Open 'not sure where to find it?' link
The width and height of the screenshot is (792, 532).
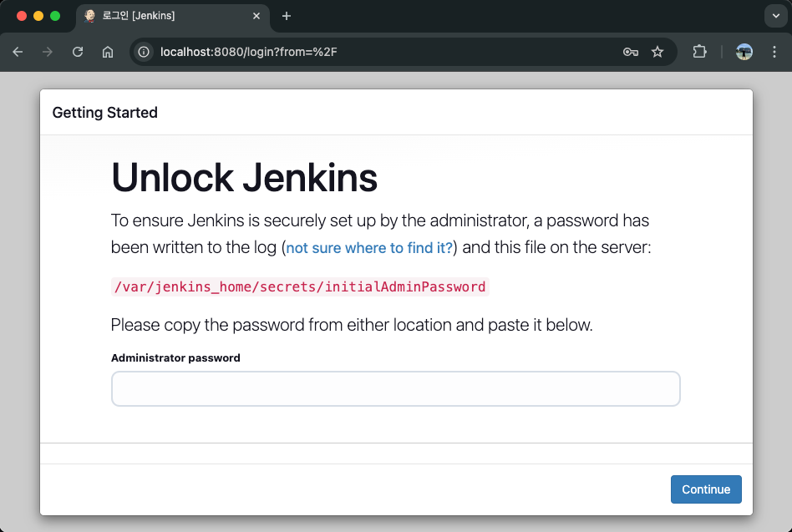[369, 248]
